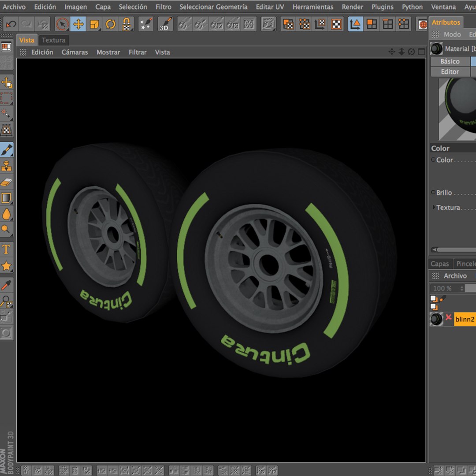This screenshot has height=476, width=476.
Task: Select the star Shape tool
Action: (6, 266)
